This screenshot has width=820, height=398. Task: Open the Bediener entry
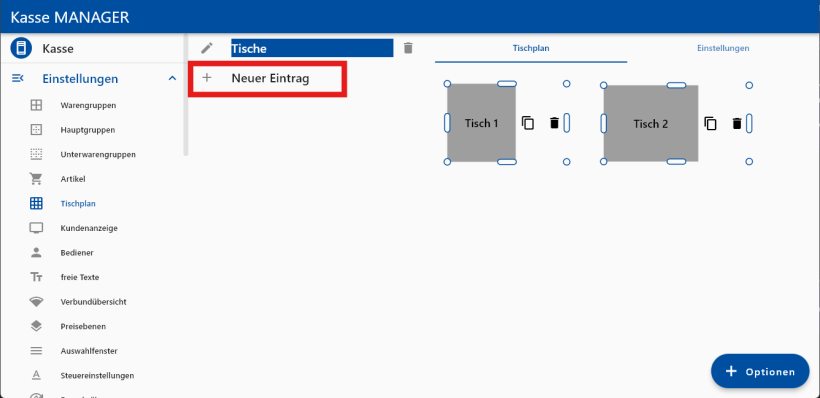pyautogui.click(x=77, y=253)
